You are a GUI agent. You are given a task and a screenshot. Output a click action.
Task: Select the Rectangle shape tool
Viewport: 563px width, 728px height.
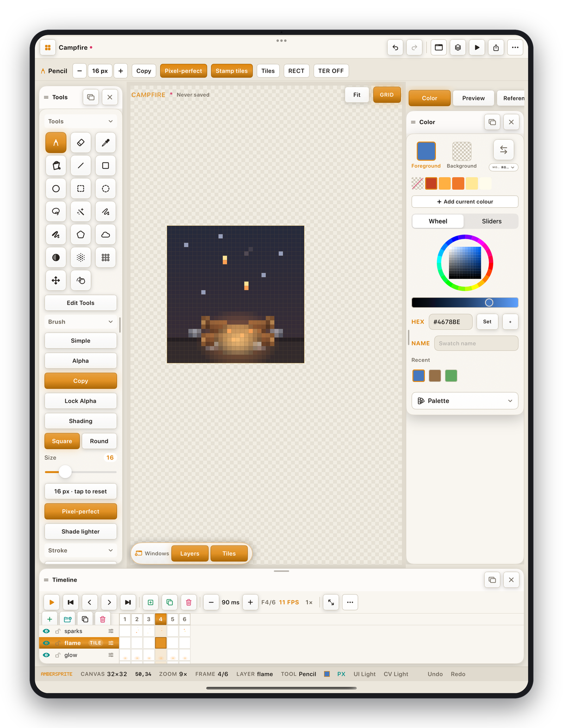[105, 166]
